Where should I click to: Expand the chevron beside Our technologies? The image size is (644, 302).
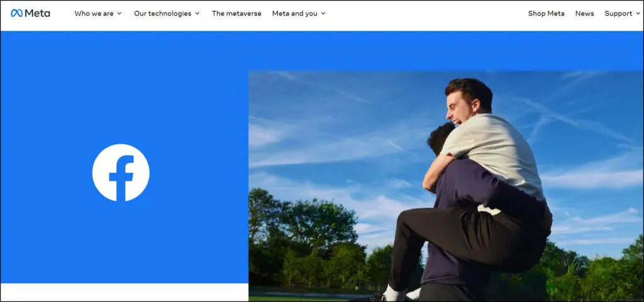(x=197, y=14)
